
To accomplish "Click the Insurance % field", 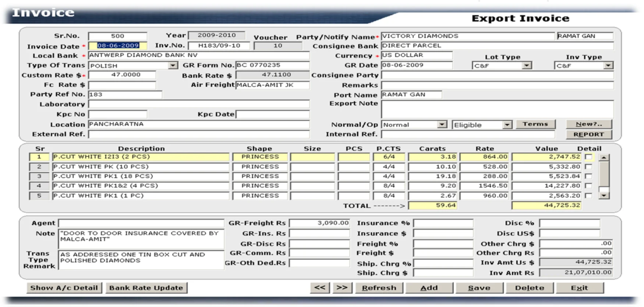I will point(443,223).
